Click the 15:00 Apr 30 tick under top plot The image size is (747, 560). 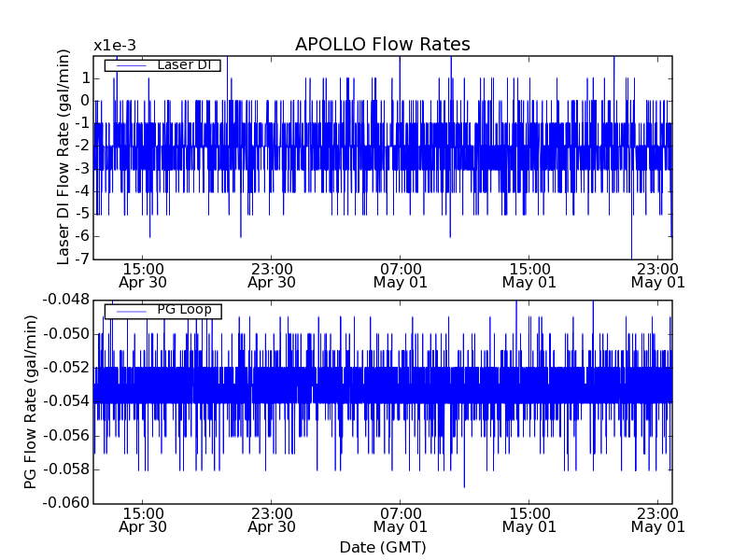143,274
